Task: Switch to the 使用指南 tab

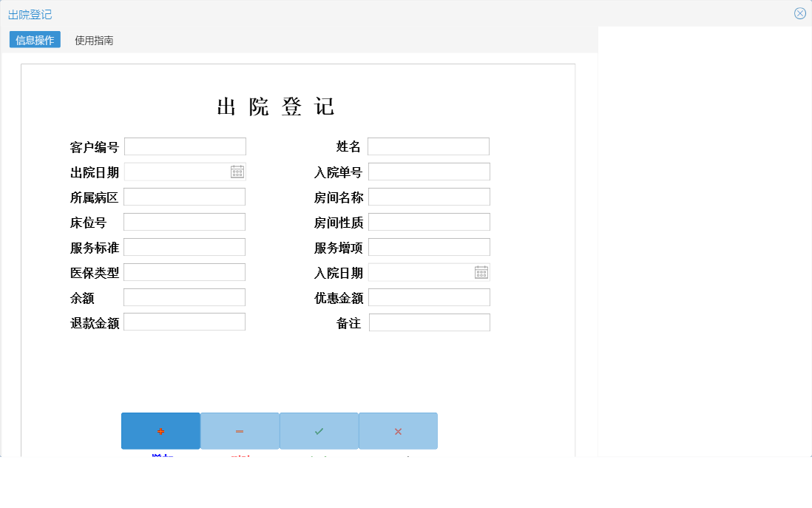Action: [93, 40]
